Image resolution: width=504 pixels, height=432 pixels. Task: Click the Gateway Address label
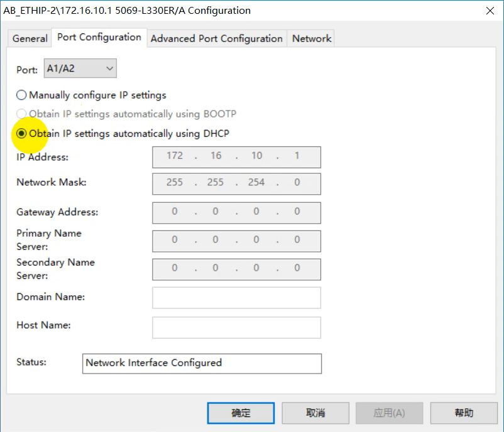tap(57, 212)
